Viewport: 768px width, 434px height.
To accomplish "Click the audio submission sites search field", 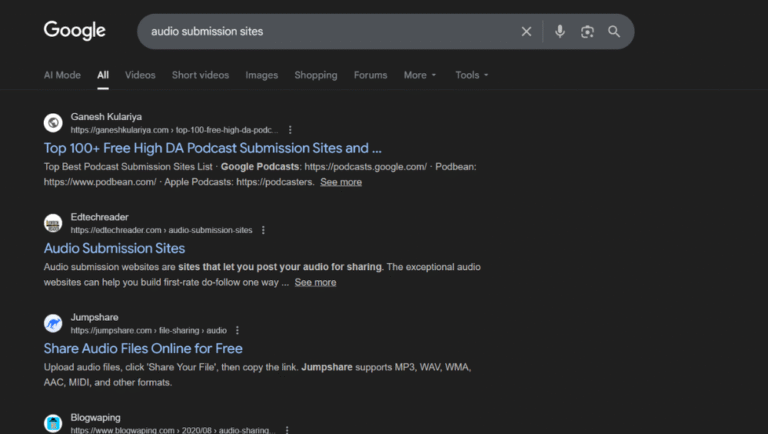I will (x=330, y=32).
